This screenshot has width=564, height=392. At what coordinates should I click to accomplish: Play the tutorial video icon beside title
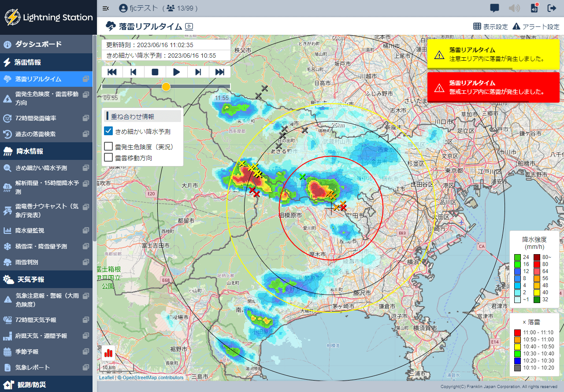click(x=189, y=26)
